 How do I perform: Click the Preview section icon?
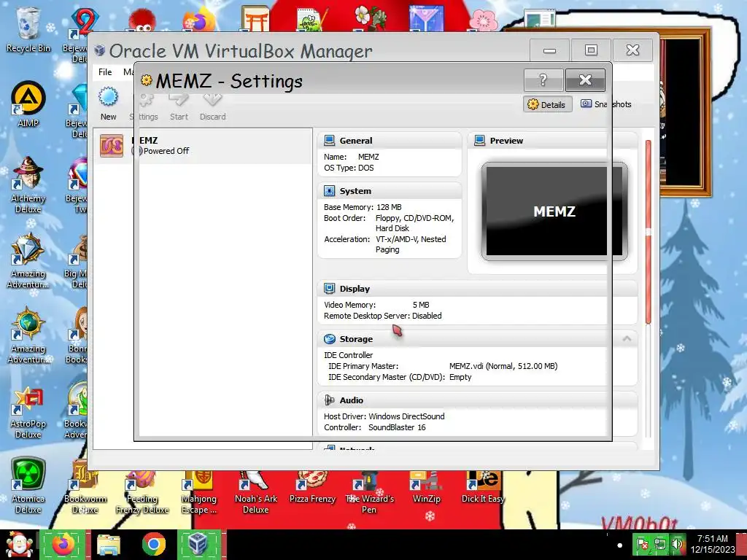(x=480, y=141)
